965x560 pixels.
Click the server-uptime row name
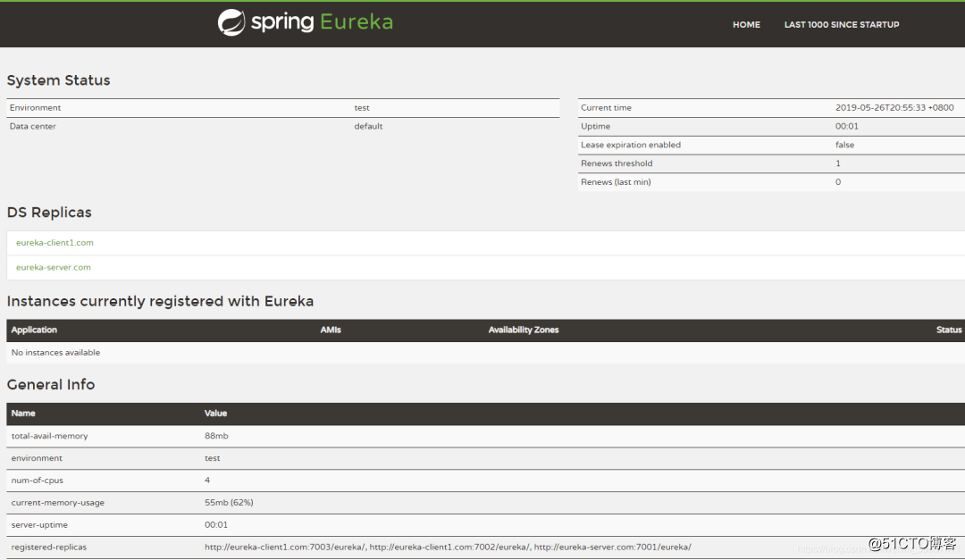tap(39, 525)
